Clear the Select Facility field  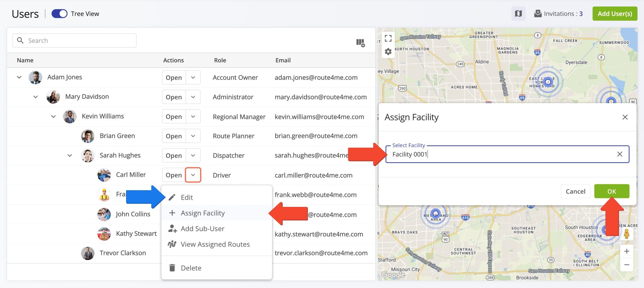(x=619, y=154)
